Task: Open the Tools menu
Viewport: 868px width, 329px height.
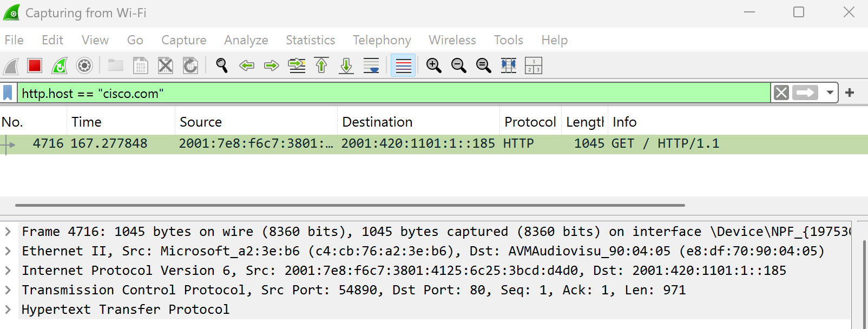Action: (x=509, y=40)
